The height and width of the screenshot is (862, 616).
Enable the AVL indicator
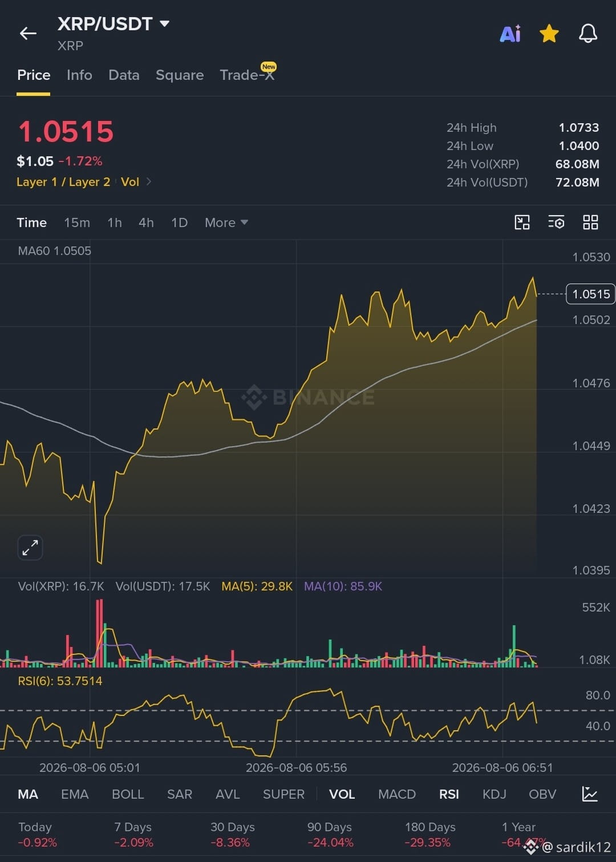[x=228, y=794]
